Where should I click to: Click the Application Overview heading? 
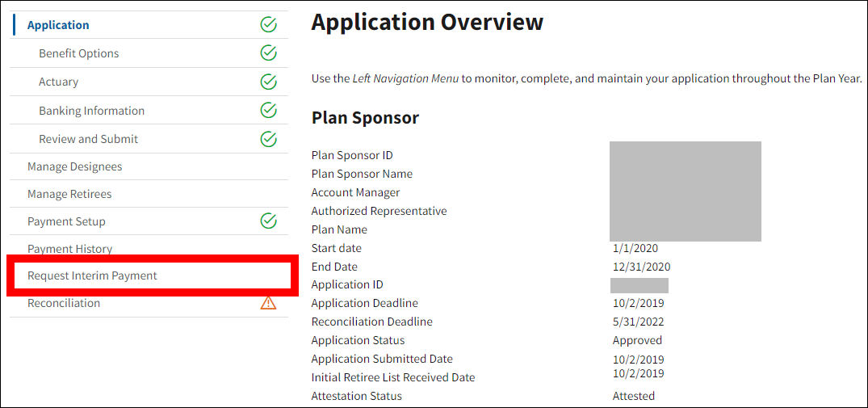pyautogui.click(x=427, y=22)
